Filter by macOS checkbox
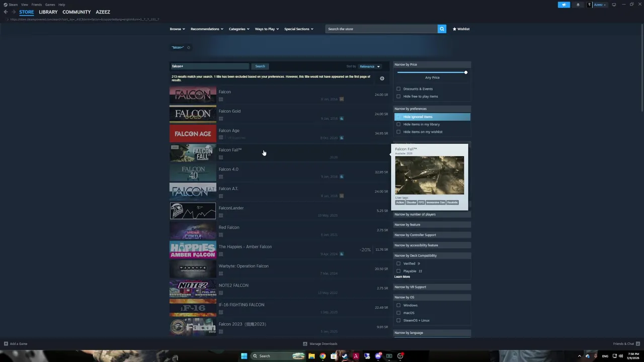This screenshot has height=362, width=644. 398,313
